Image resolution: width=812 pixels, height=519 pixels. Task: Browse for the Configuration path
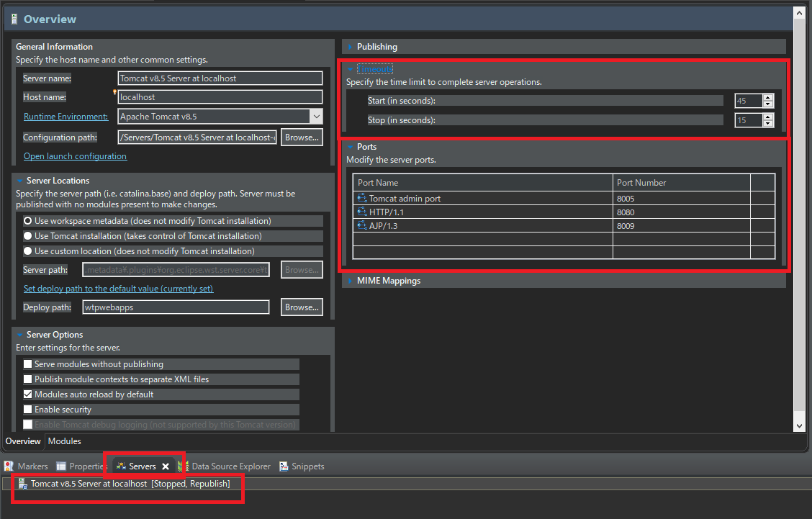tap(302, 137)
